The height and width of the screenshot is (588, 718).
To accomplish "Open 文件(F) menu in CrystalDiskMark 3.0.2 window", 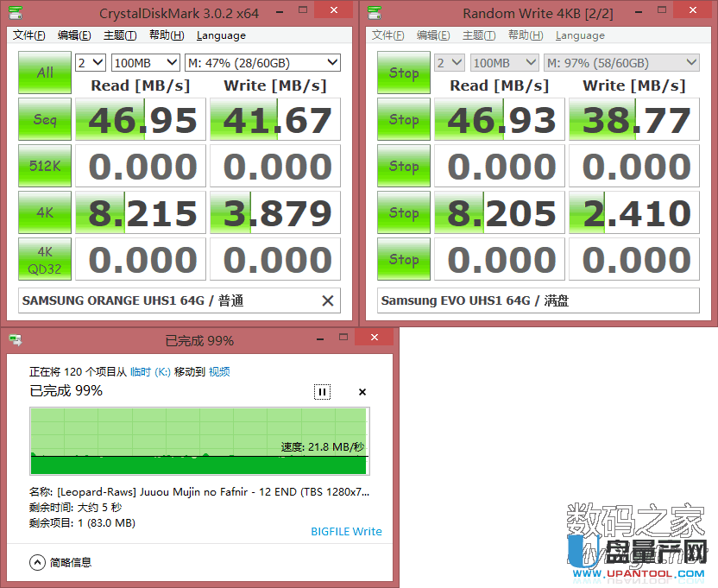I will (x=29, y=35).
